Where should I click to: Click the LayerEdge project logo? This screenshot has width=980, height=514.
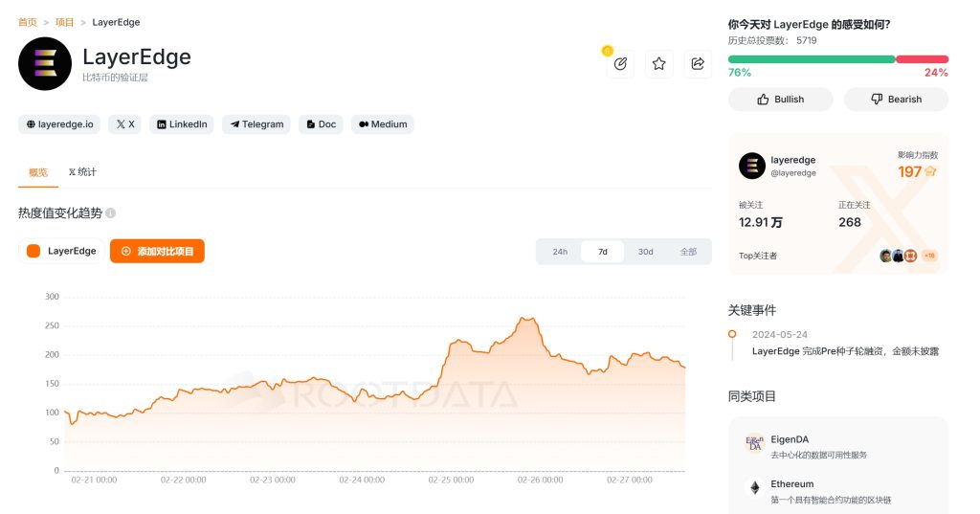pos(45,64)
